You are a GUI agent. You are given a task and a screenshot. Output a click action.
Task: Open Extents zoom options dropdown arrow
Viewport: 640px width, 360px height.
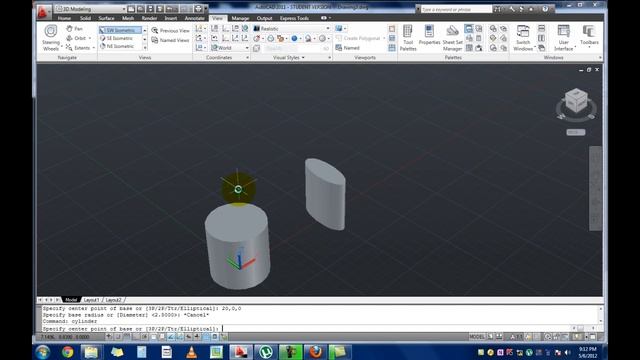pyautogui.click(x=93, y=48)
